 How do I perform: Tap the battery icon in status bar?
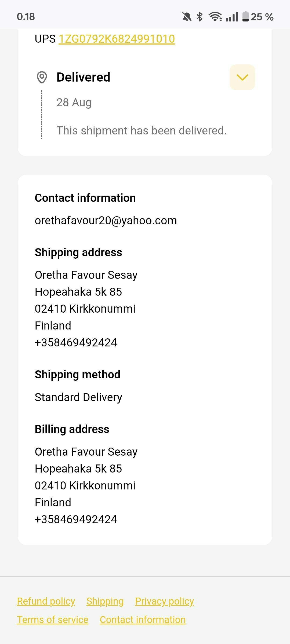click(245, 17)
